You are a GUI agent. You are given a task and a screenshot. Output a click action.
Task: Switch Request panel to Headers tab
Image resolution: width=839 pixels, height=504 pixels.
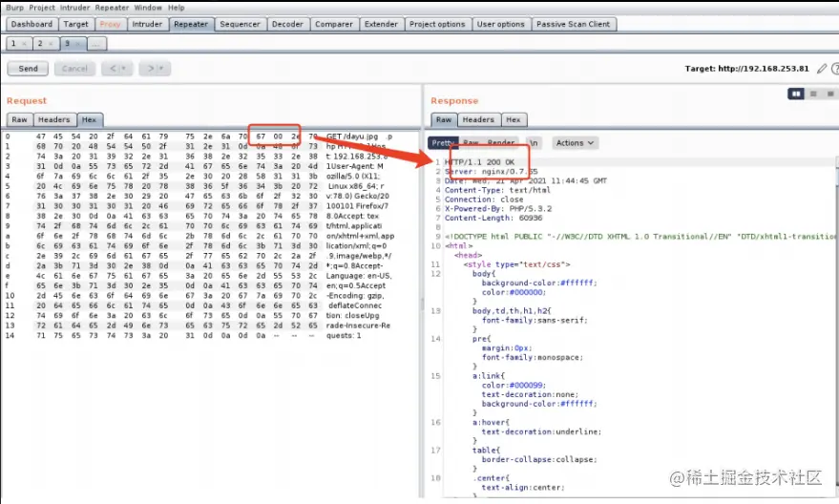(54, 120)
